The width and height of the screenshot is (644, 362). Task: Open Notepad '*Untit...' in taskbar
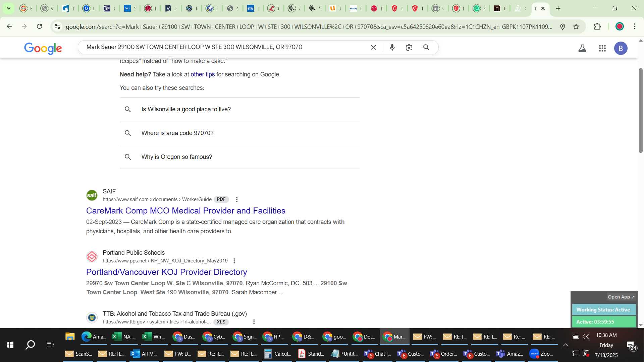(x=344, y=354)
